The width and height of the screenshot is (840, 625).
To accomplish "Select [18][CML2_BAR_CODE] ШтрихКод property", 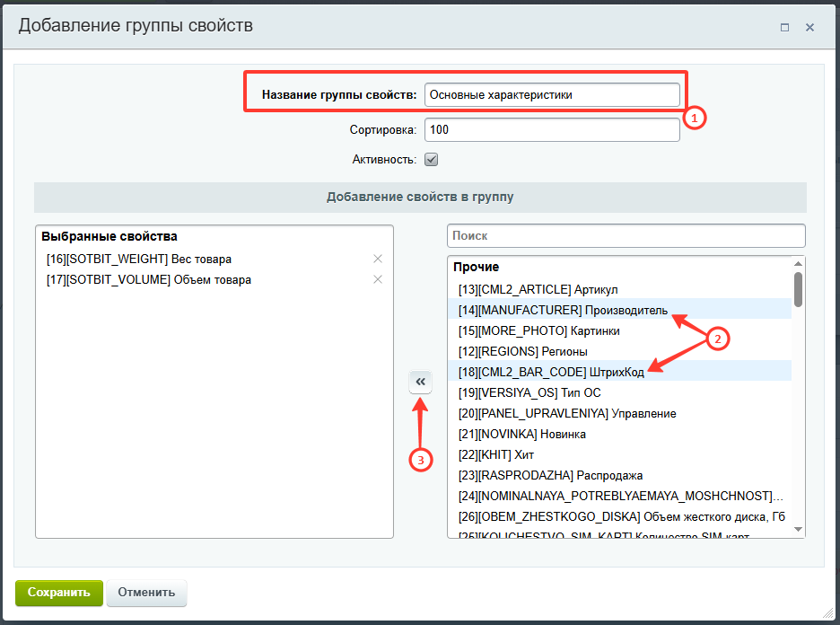I will click(619, 372).
